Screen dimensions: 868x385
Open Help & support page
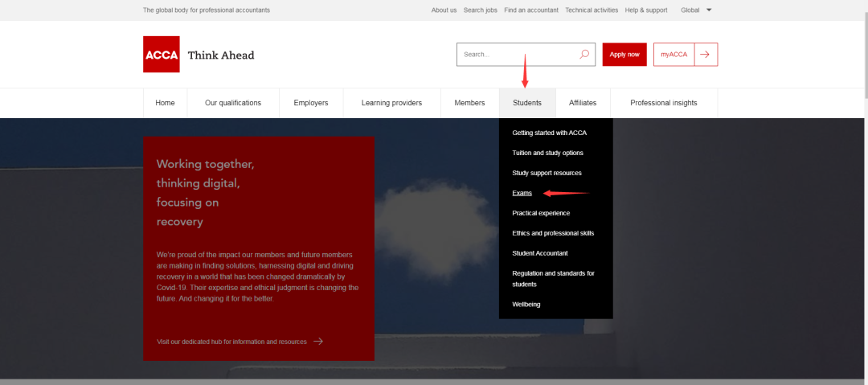point(646,10)
